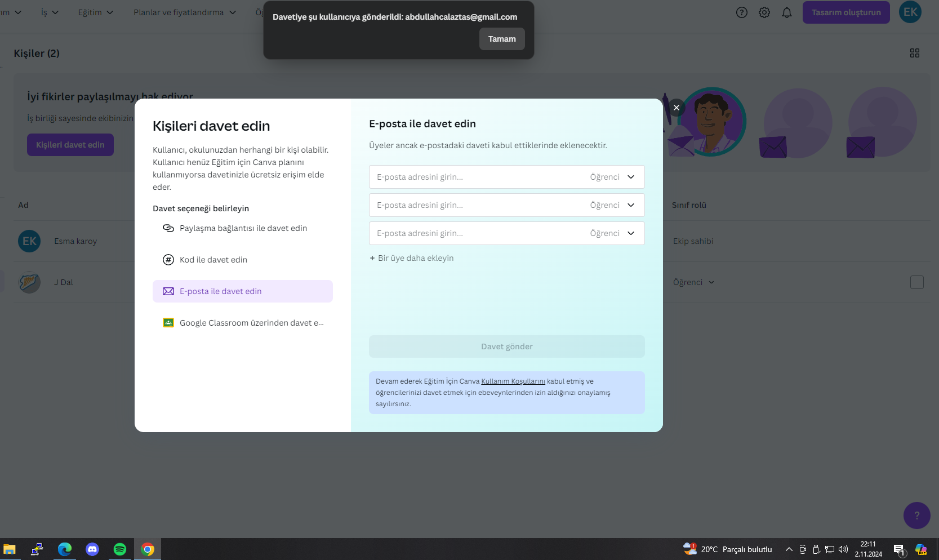Viewport: 939px width, 560px height.
Task: Switch to grid view icon
Action: pos(915,53)
